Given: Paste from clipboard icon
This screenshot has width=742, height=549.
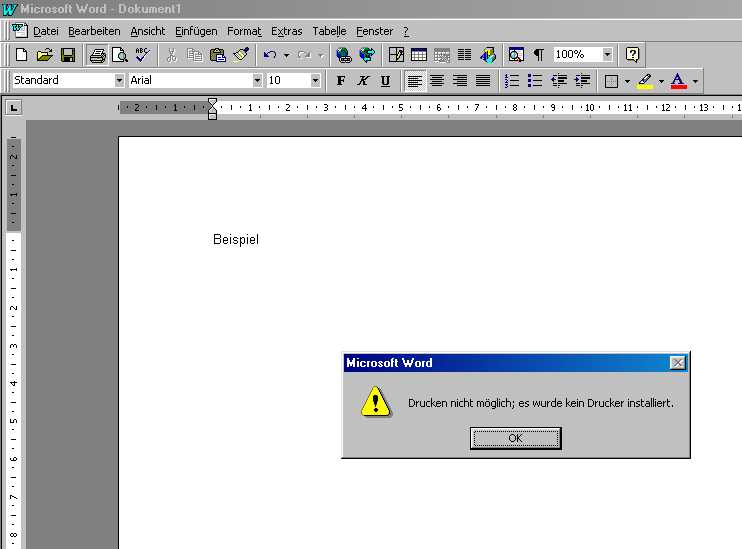Looking at the screenshot, I should 217,55.
